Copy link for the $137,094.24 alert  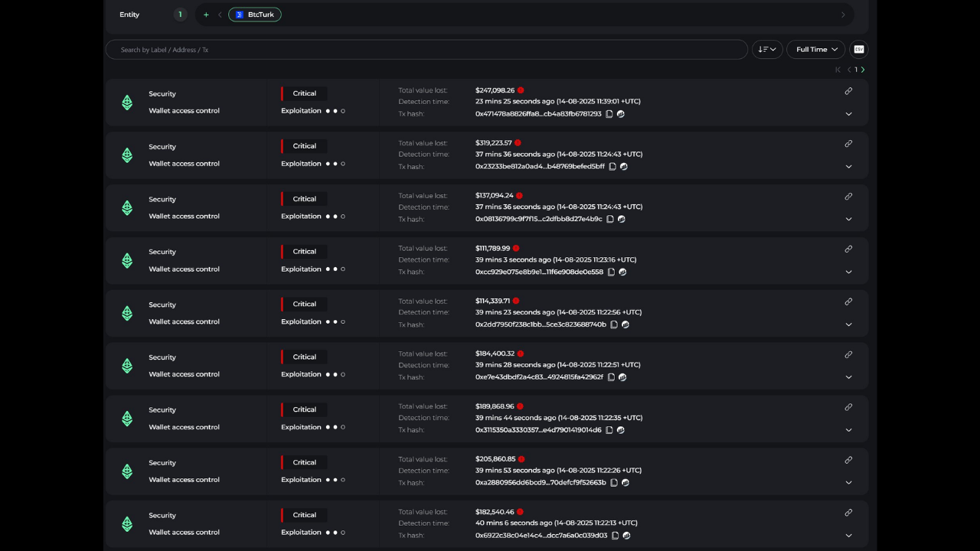tap(848, 197)
